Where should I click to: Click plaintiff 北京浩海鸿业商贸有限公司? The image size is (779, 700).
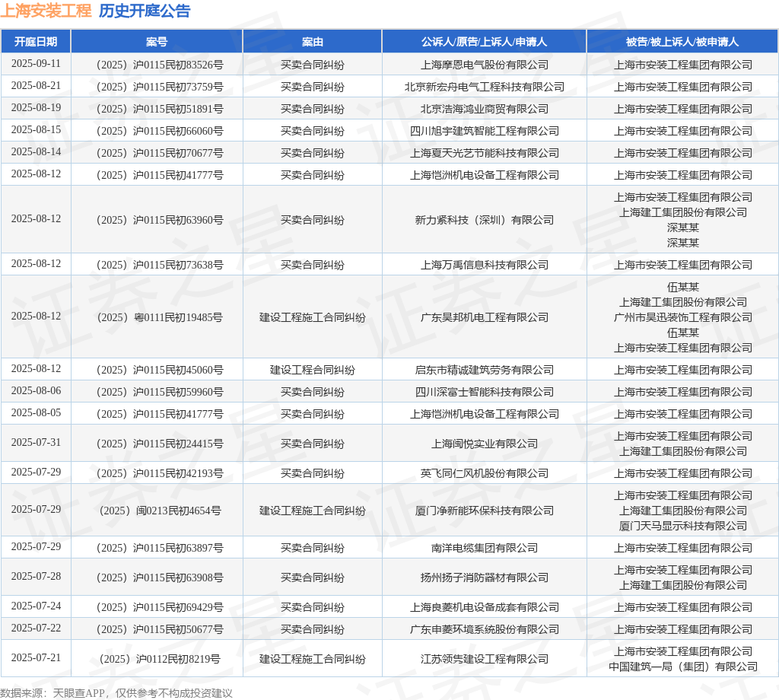tap(485, 109)
